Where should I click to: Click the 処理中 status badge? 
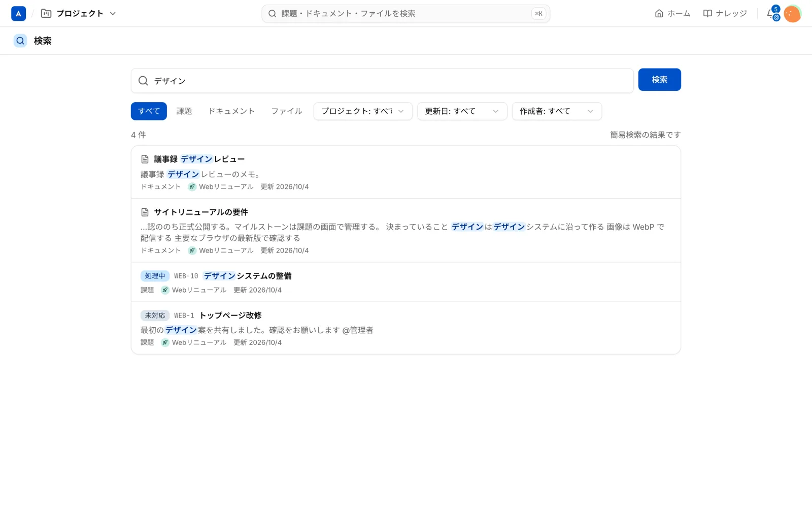coord(155,276)
